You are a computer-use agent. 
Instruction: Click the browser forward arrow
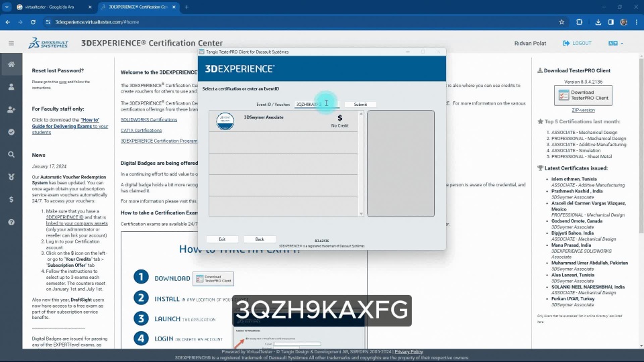[x=20, y=22]
